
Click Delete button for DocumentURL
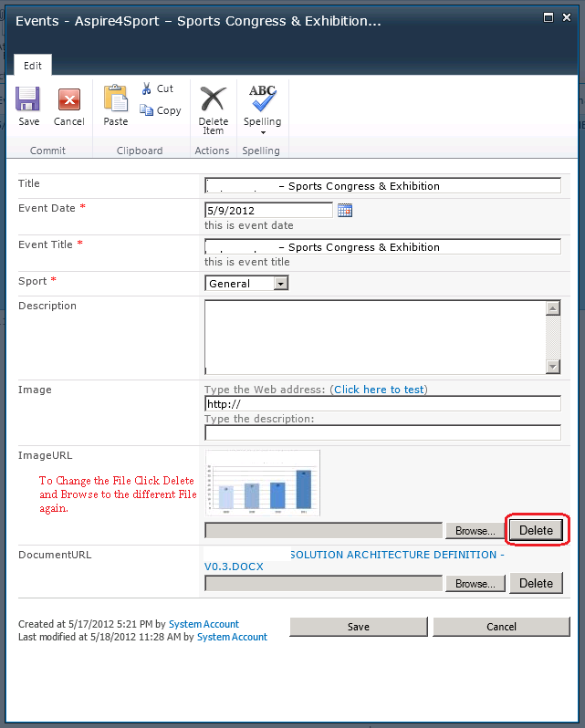click(536, 583)
